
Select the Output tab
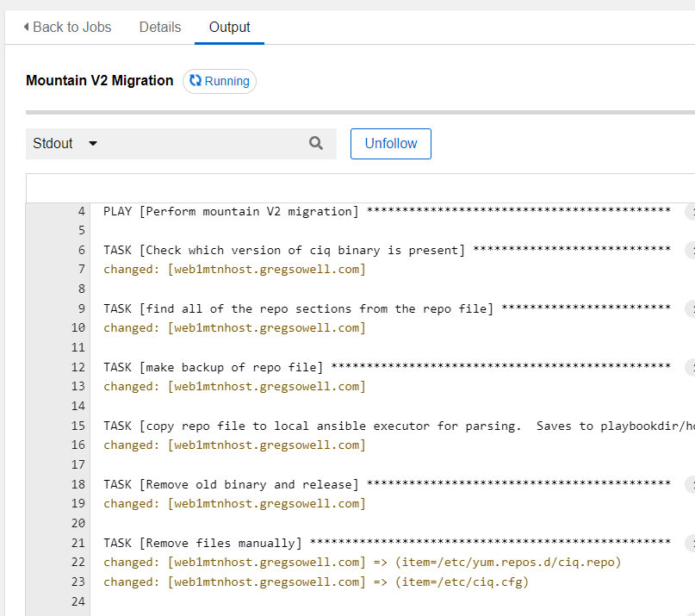[229, 27]
